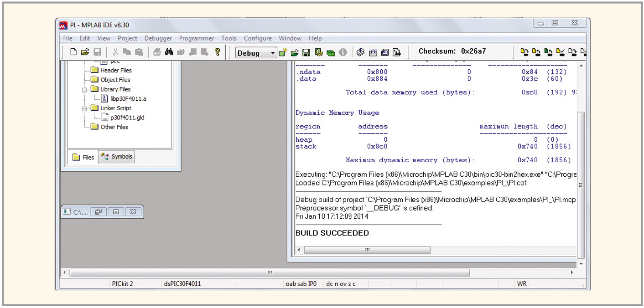Click the yellow question mark Help icon
Viewport: 644px width, 308px height.
coord(218,52)
